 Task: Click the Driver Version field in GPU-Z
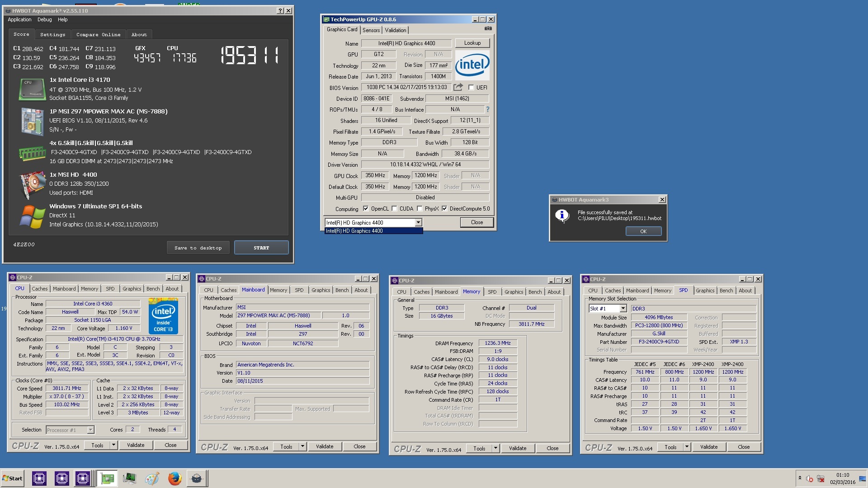pyautogui.click(x=425, y=164)
